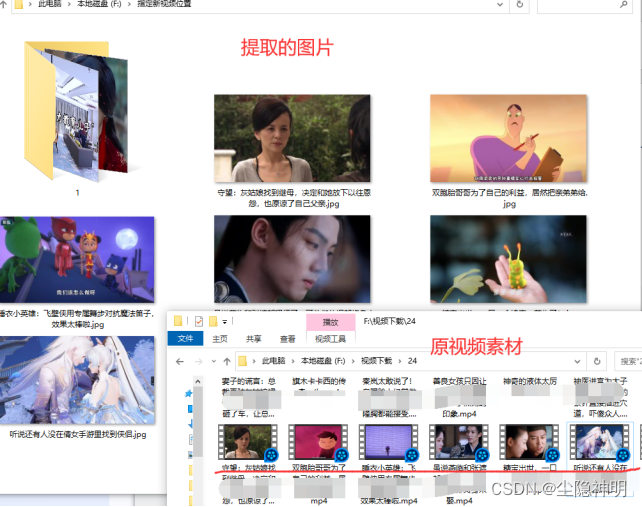Click new folder icon in quick access toolbar
The width and height of the screenshot is (642, 507).
pos(213,321)
